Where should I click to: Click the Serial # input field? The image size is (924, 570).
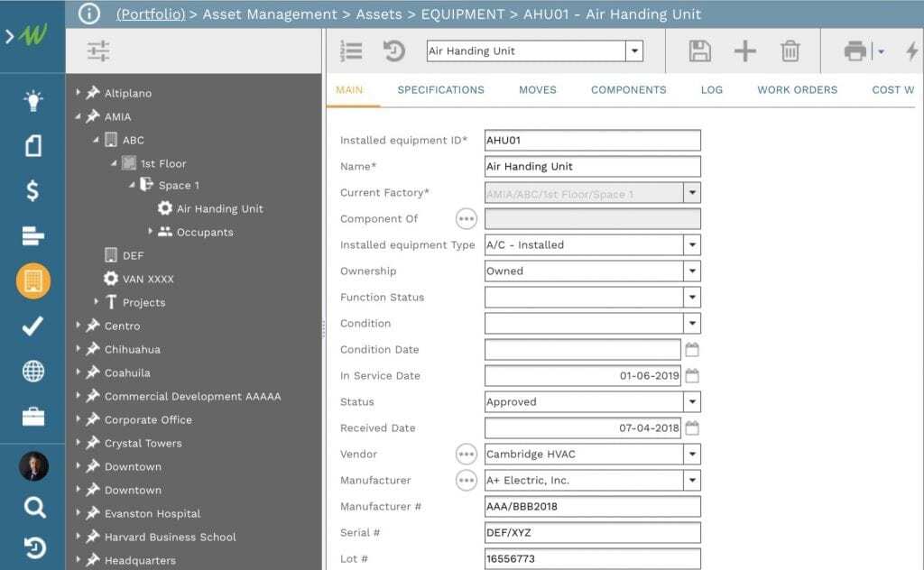pyautogui.click(x=592, y=533)
